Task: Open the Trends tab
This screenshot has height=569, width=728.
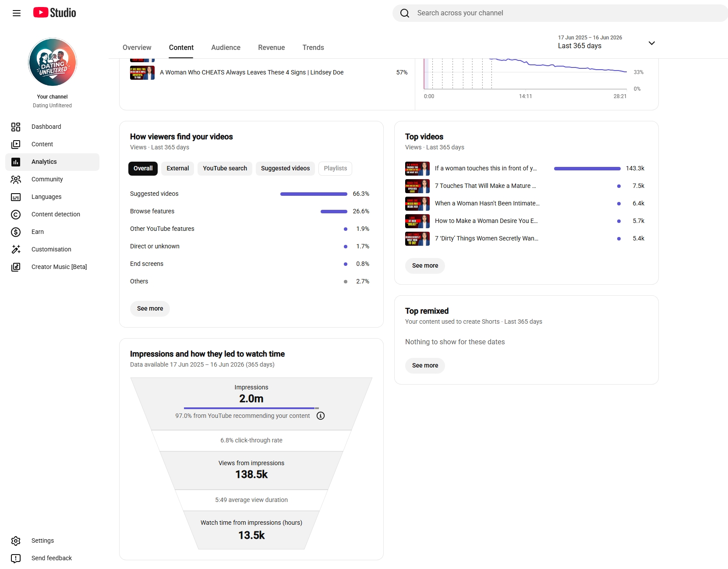Action: (313, 47)
